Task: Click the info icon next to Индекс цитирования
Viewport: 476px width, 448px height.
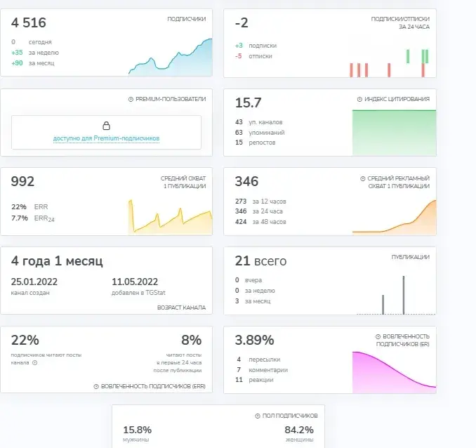Action: pos(359,99)
